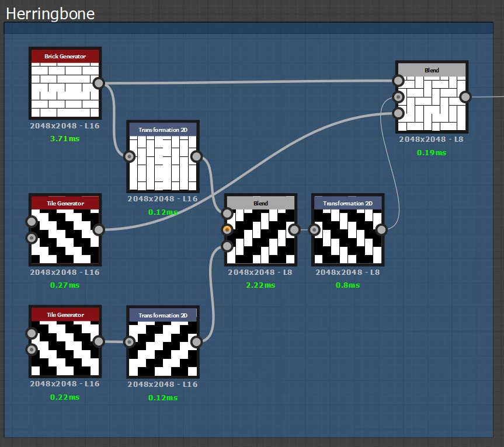Click top input pin of 2.22ms Blend node

(227, 213)
